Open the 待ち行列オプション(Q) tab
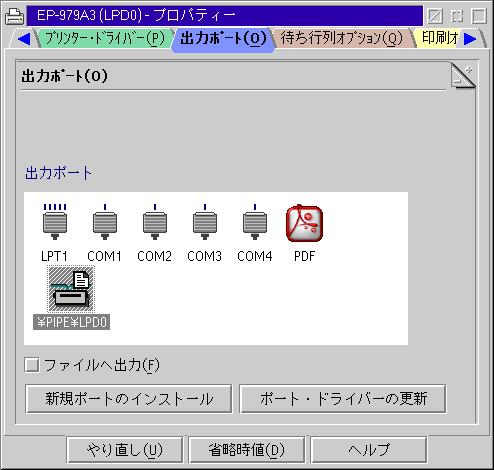 342,38
